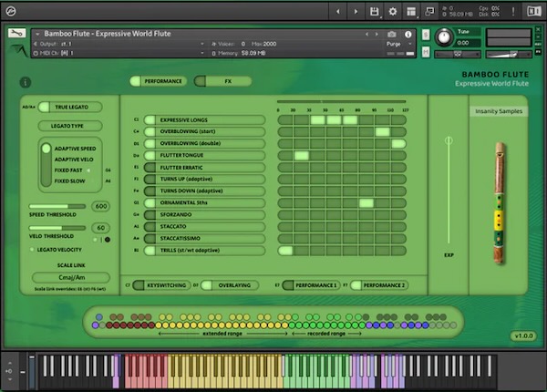Switch to the Performance tab
This screenshot has width=547, height=392.
[x=158, y=81]
